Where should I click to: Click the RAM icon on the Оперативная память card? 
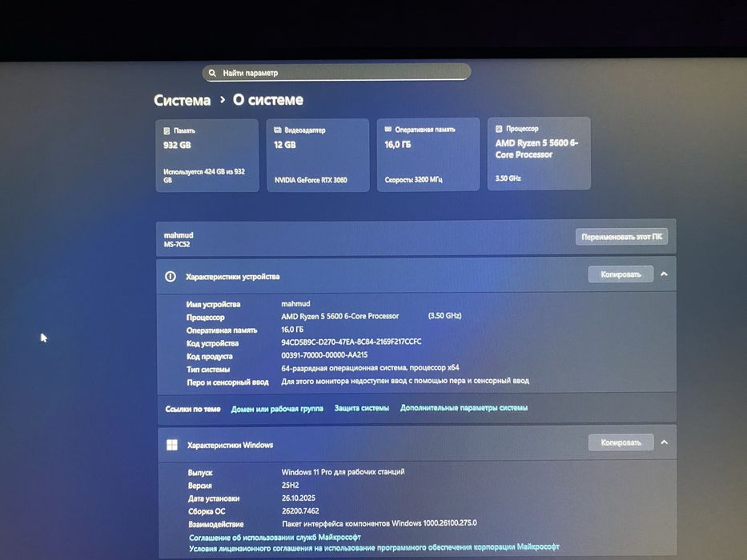pos(388,129)
